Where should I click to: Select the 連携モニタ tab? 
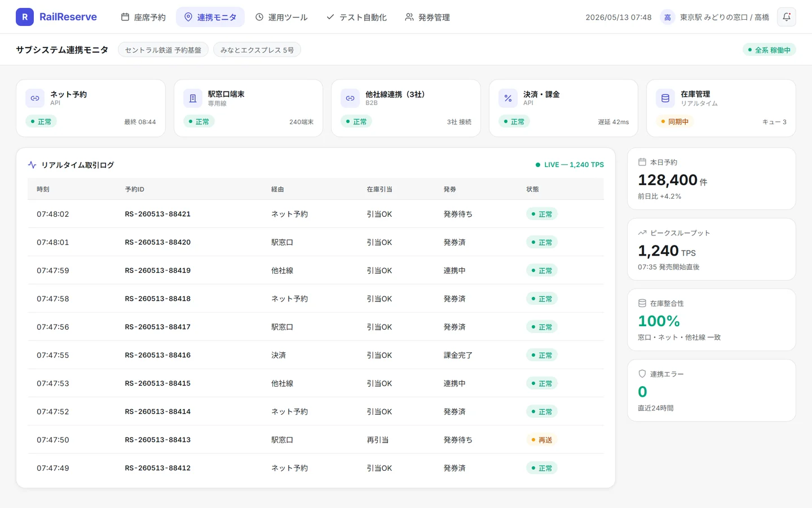click(210, 17)
